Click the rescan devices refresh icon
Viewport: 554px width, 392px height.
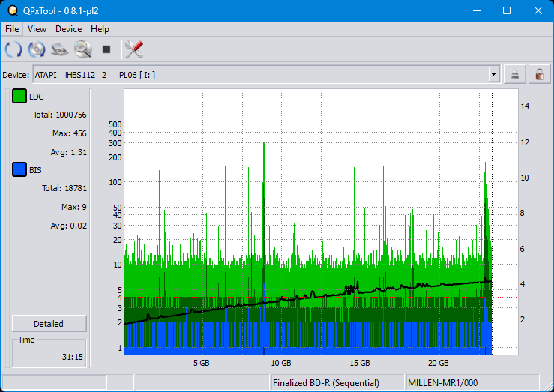pyautogui.click(x=13, y=50)
